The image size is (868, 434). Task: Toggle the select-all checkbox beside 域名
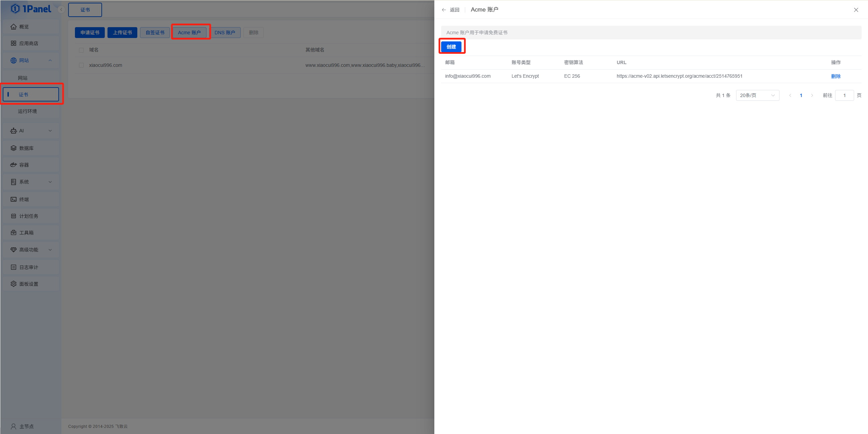point(81,50)
